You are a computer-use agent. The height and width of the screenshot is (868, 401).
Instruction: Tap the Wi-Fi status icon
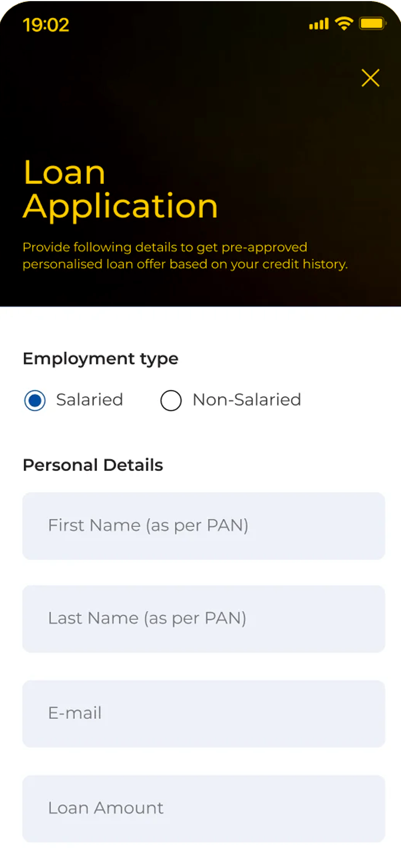coord(344,24)
